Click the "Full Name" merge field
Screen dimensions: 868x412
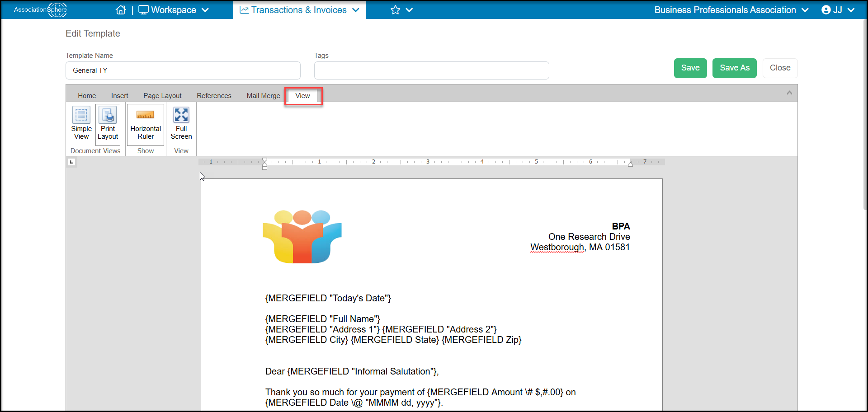(x=323, y=319)
